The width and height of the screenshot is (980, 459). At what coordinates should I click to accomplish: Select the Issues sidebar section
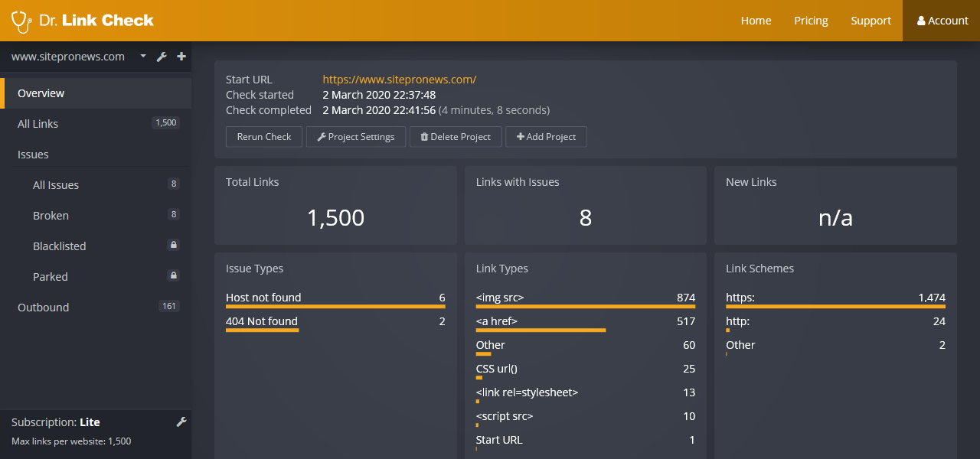[x=96, y=155]
